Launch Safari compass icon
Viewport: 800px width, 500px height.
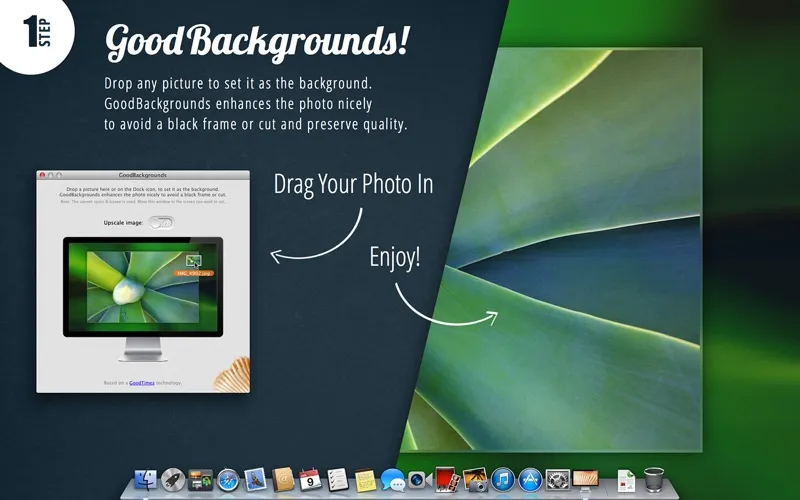click(228, 480)
